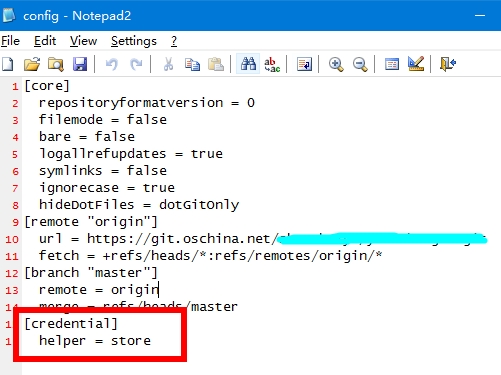Click the Zoom Out magnifier icon

click(360, 64)
